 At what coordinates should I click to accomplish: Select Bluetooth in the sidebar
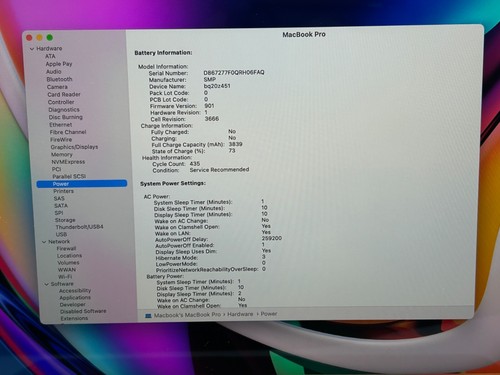coord(59,79)
